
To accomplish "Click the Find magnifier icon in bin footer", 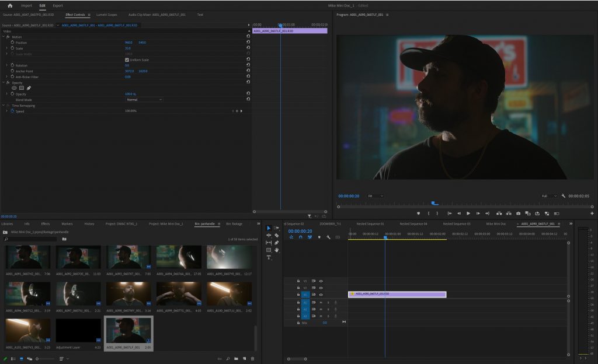I will 228,359.
